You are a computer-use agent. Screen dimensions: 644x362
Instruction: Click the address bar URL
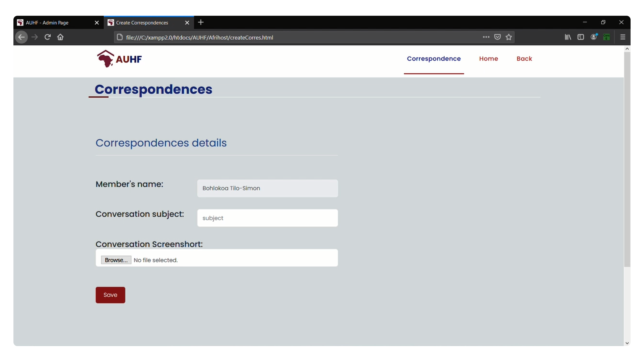(200, 38)
